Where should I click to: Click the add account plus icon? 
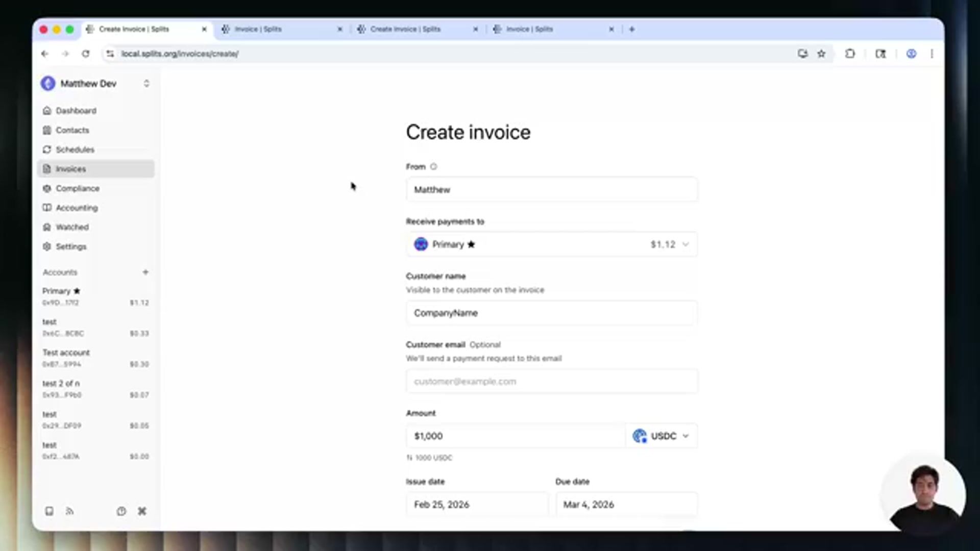click(x=145, y=272)
